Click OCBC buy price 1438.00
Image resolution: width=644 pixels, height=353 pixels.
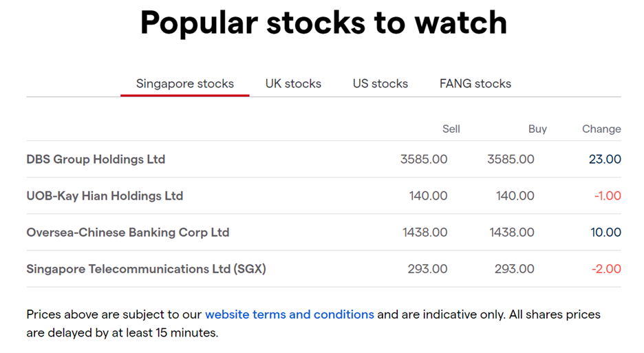512,233
